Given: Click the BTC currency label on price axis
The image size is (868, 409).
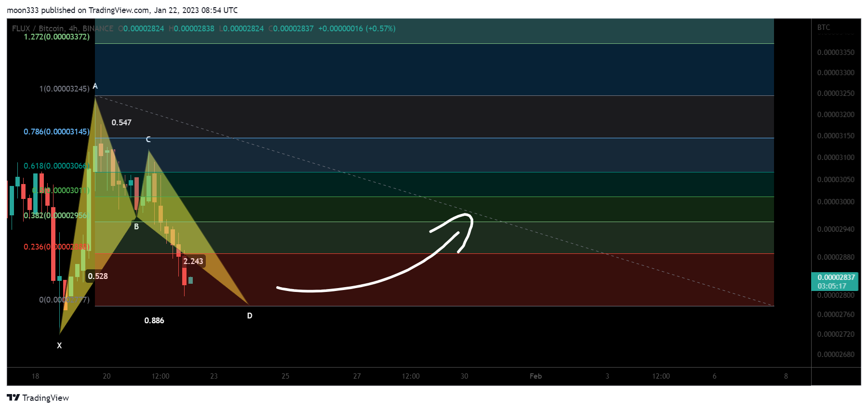Looking at the screenshot, I should (x=824, y=27).
